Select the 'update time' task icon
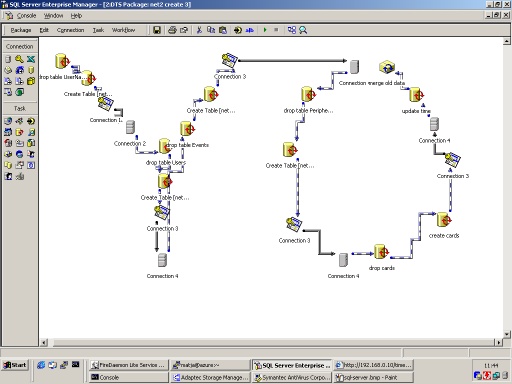Screen dimensions: 512x384 [416, 95]
